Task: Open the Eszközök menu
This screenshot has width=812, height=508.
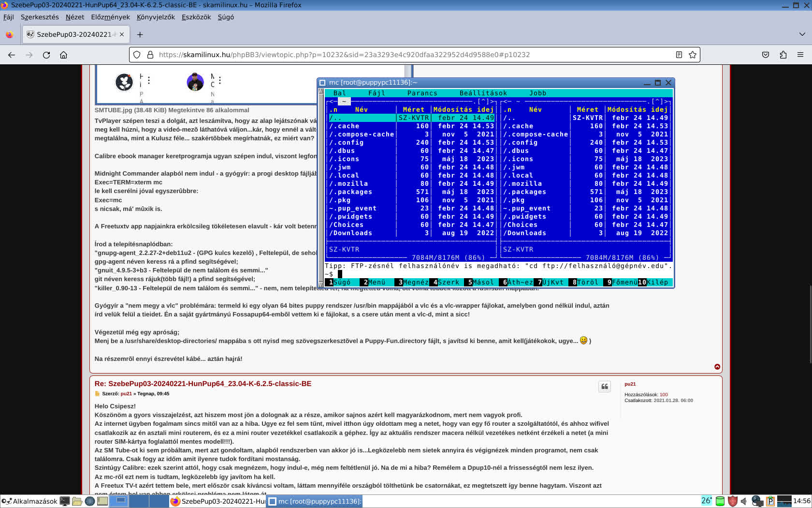Action: (x=196, y=17)
